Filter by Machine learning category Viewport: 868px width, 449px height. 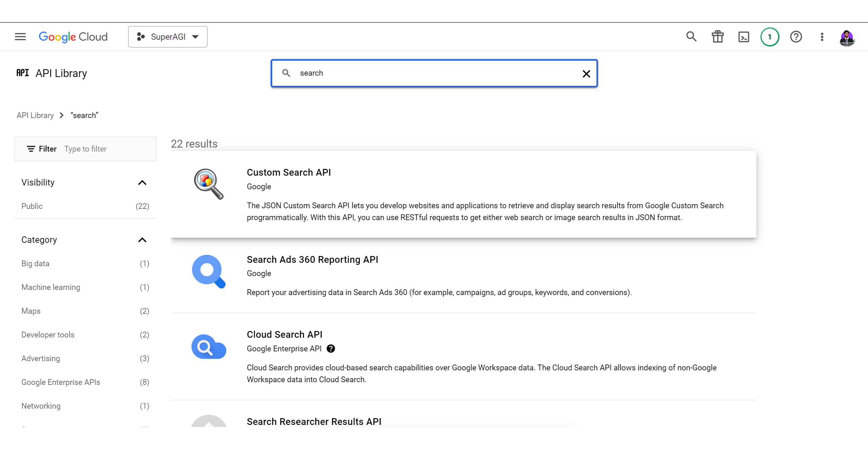(x=51, y=287)
